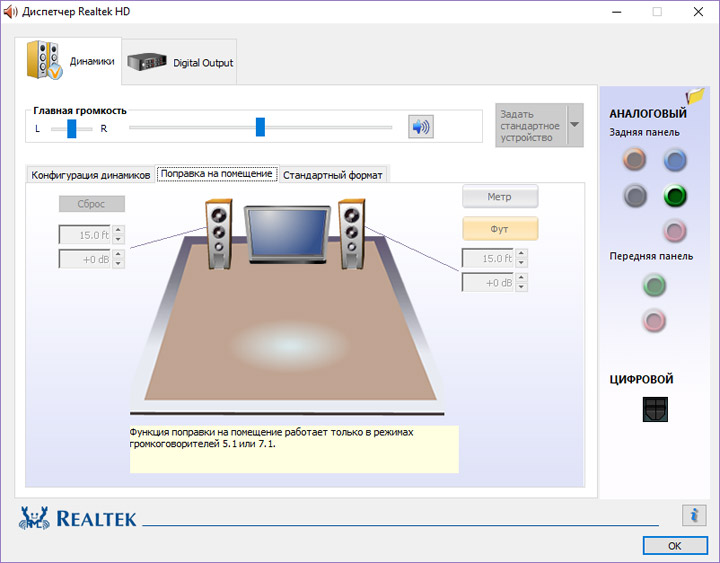Viewport: 720px width, 563px height.
Task: Click the right speaker distance 15.0 ft field
Action: tap(488, 258)
